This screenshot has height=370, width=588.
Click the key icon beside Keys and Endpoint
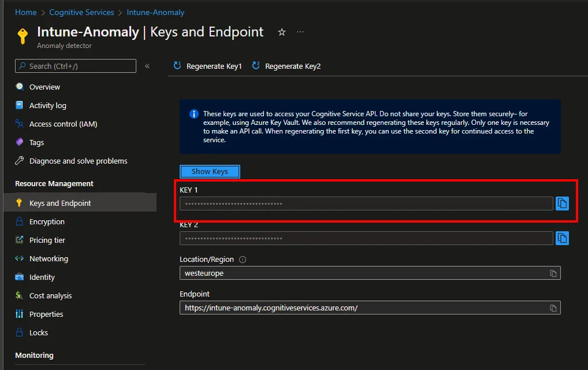tap(20, 203)
